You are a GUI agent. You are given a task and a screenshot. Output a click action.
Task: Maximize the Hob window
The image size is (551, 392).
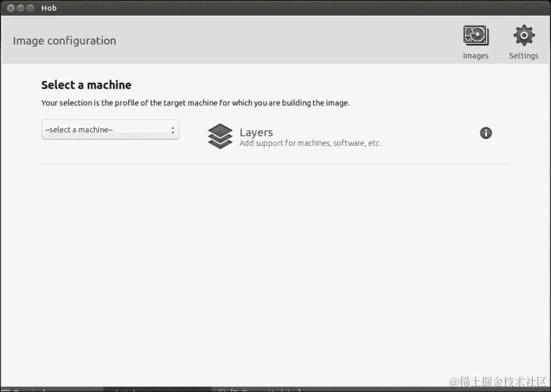click(x=30, y=8)
